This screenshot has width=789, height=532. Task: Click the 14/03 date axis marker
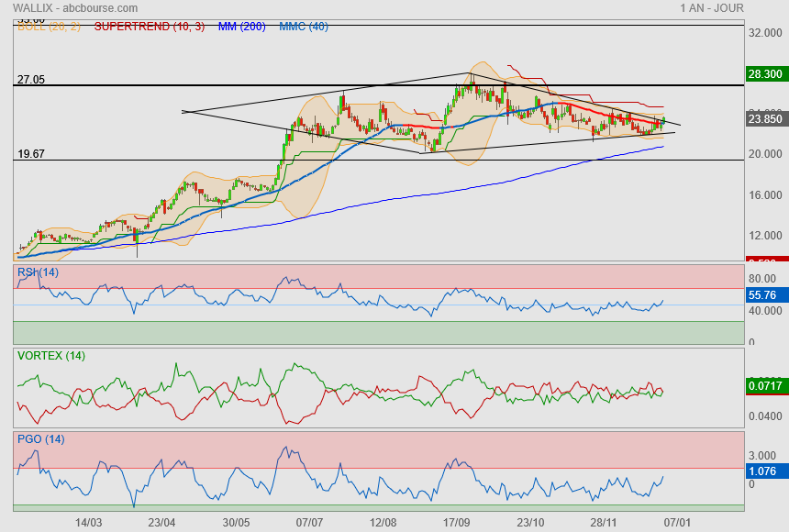click(88, 522)
